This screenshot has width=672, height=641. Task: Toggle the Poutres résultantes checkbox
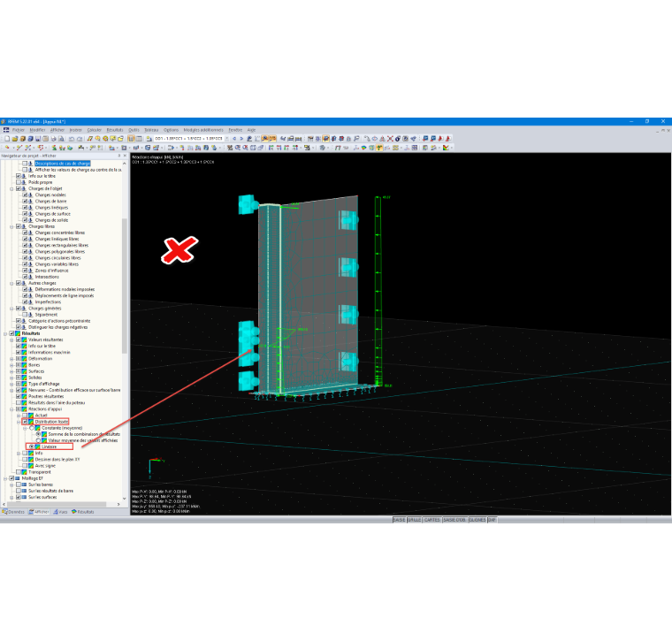[x=19, y=396]
